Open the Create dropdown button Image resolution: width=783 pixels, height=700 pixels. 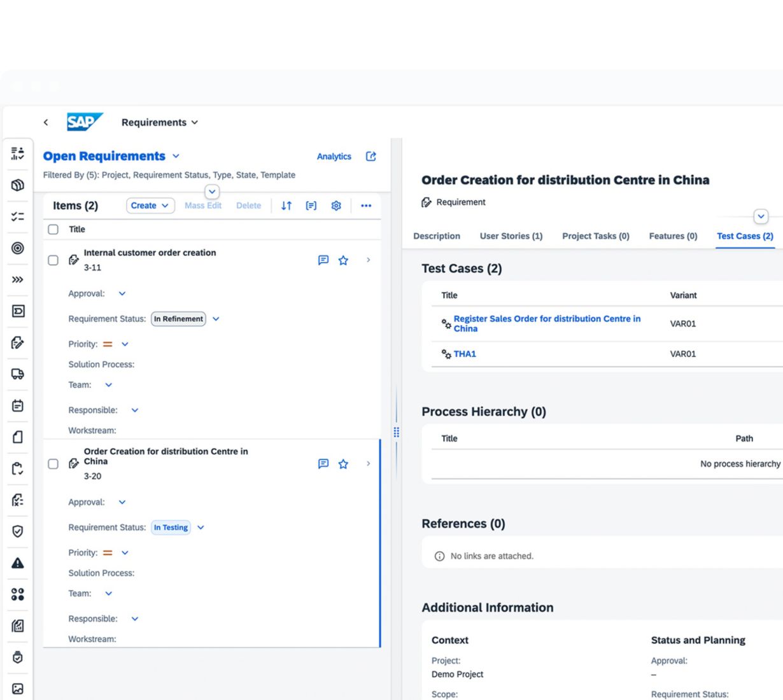click(150, 206)
